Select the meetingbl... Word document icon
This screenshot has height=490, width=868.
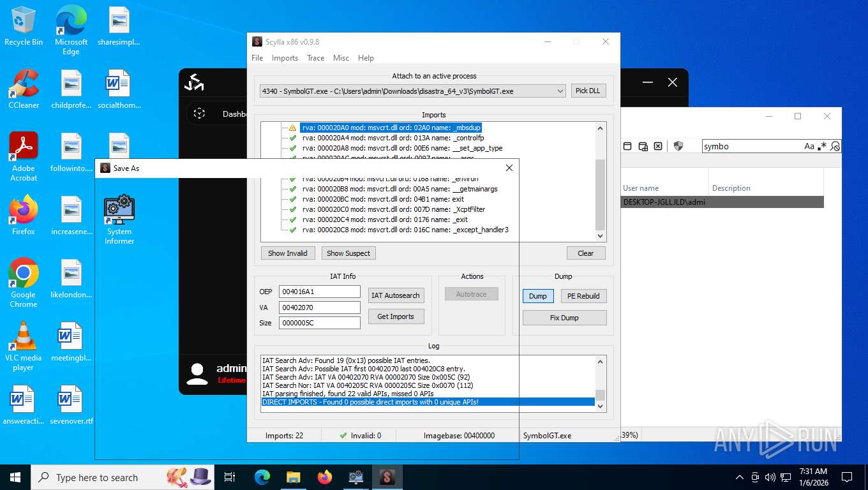71,342
